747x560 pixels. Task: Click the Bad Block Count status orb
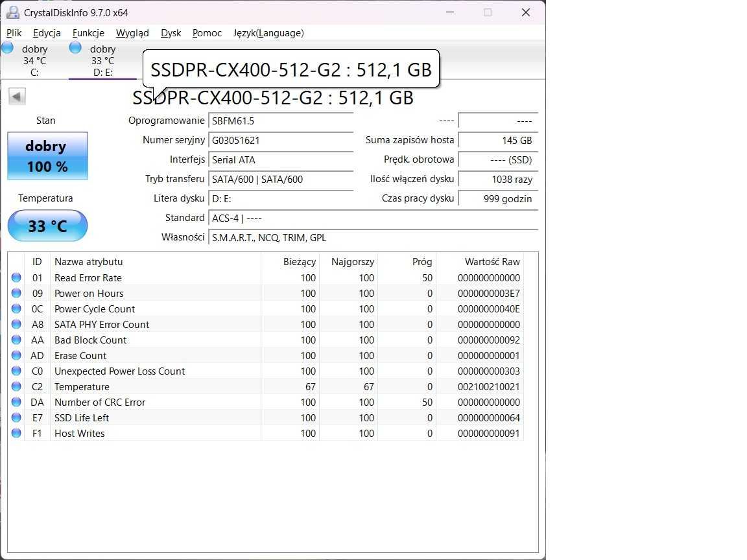16,340
